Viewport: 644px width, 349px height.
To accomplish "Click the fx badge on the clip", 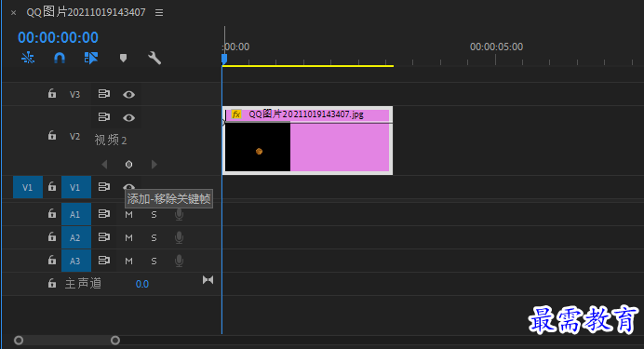I will coord(236,114).
